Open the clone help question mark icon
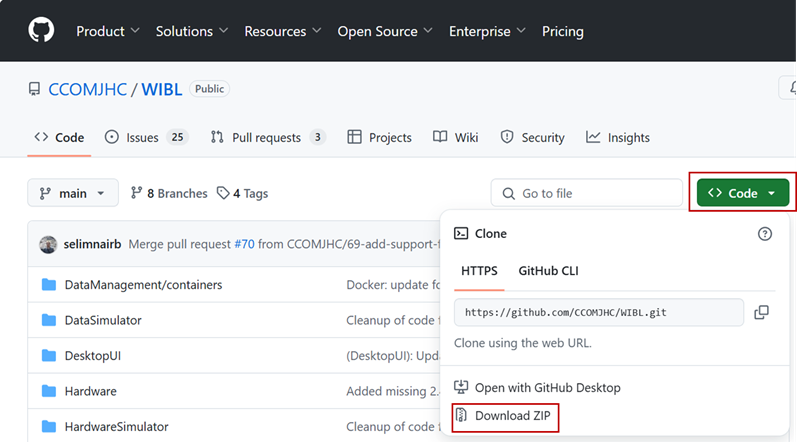The height and width of the screenshot is (442, 797). tap(765, 234)
